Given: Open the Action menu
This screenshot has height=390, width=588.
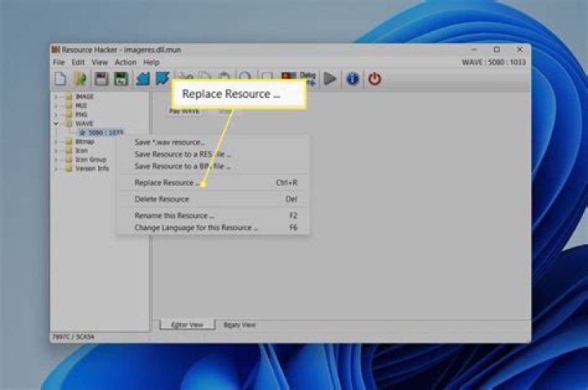Looking at the screenshot, I should (x=125, y=62).
